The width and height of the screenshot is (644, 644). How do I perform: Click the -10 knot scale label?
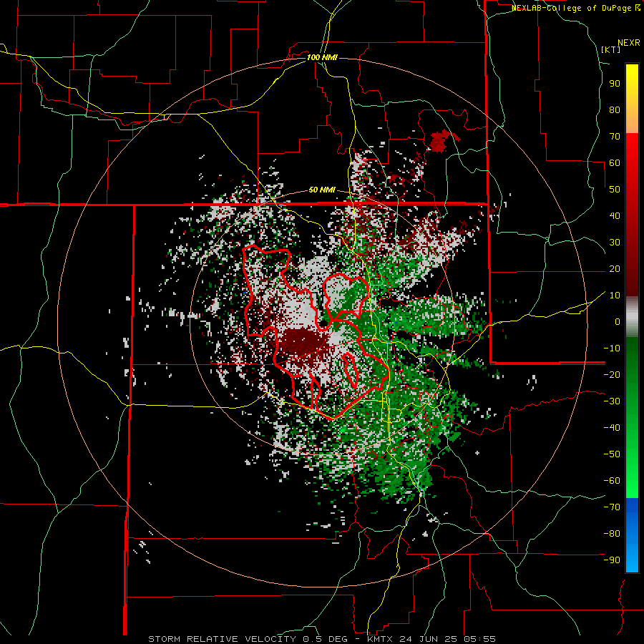(x=612, y=348)
